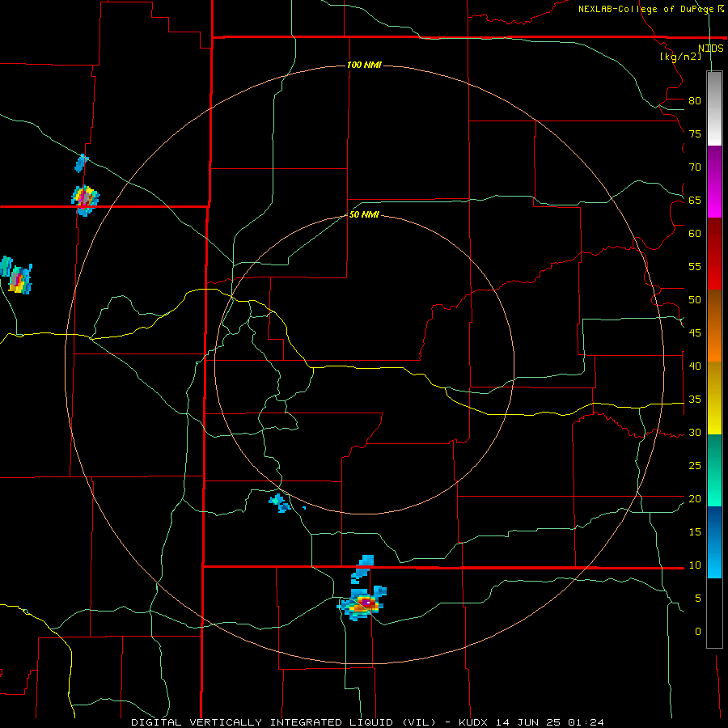Click the 100 NMI range ring label
Image resolution: width=728 pixels, height=728 pixels.
point(364,65)
